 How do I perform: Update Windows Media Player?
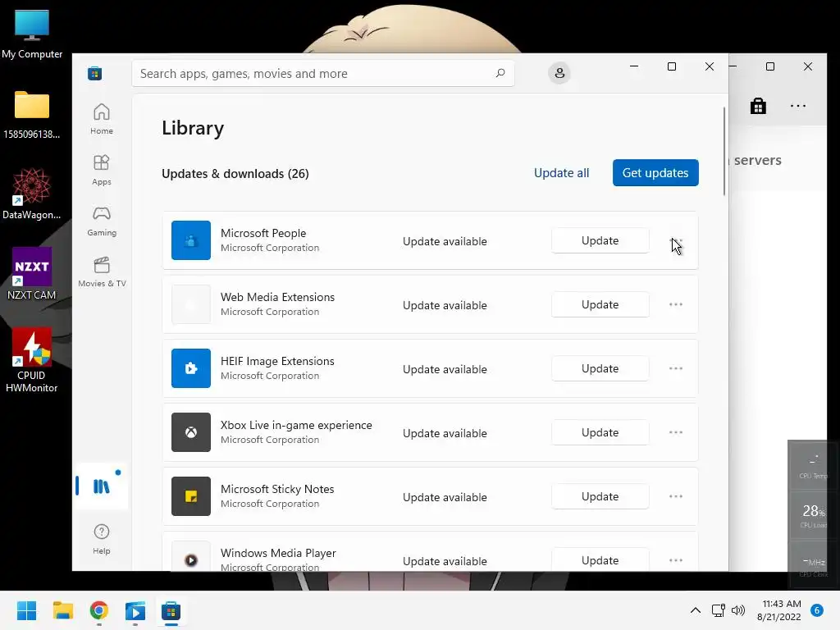600,559
